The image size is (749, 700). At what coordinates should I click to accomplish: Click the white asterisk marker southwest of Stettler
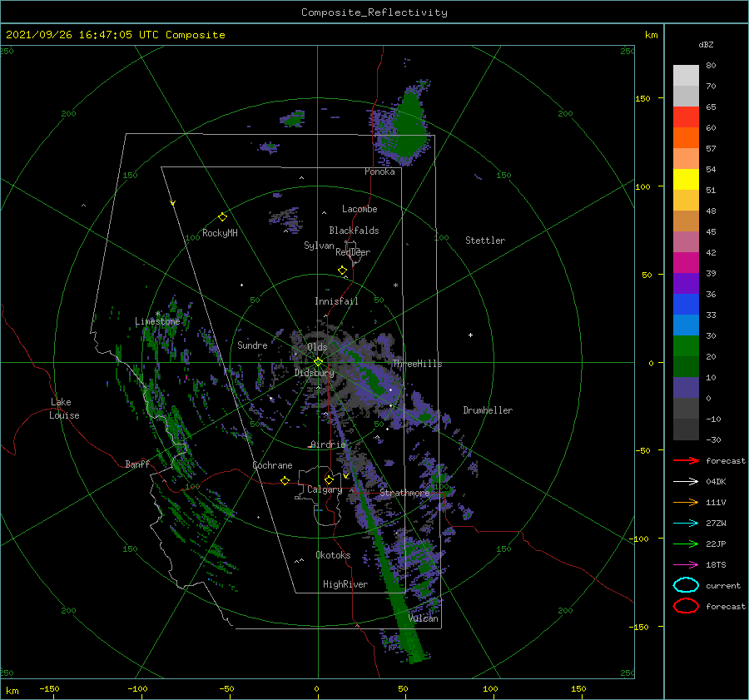(x=395, y=285)
